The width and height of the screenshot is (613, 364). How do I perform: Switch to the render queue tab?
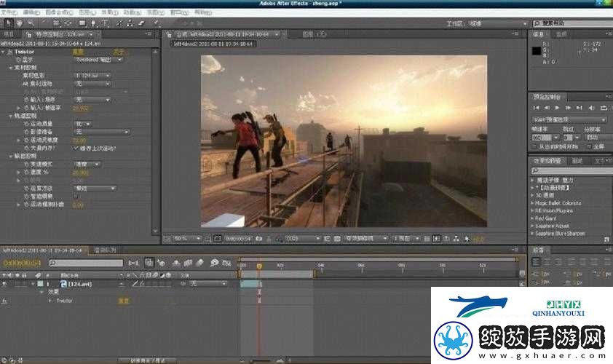(x=105, y=250)
